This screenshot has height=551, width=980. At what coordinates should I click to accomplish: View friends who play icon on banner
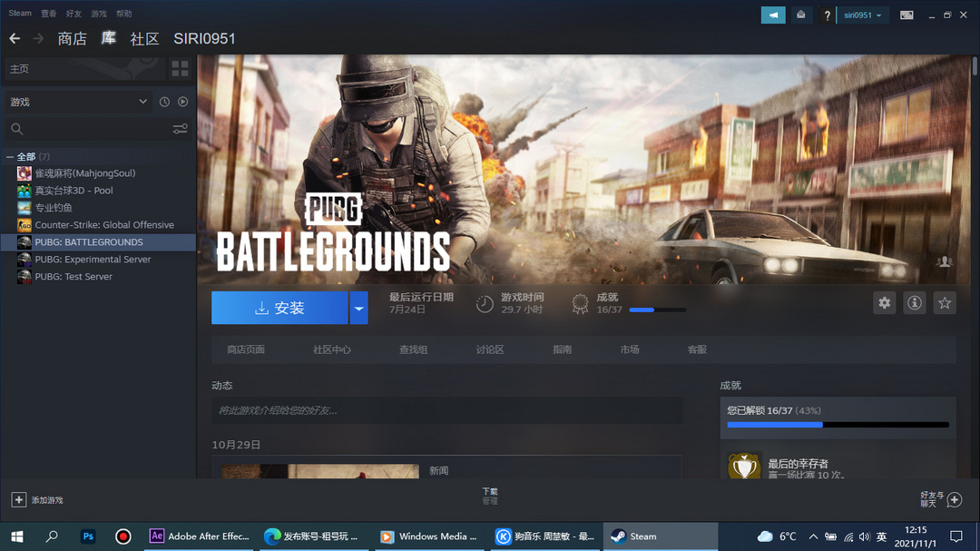click(x=945, y=262)
